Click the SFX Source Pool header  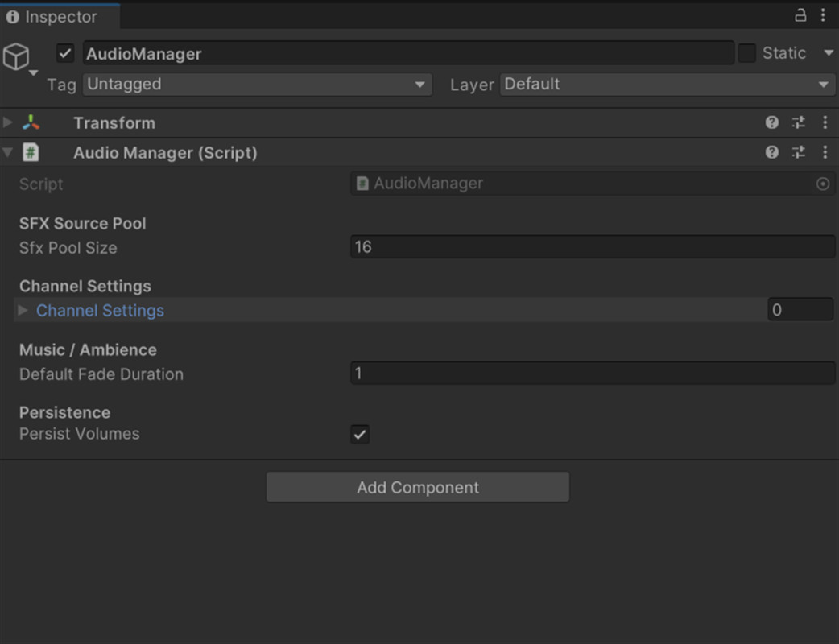pyautogui.click(x=82, y=224)
